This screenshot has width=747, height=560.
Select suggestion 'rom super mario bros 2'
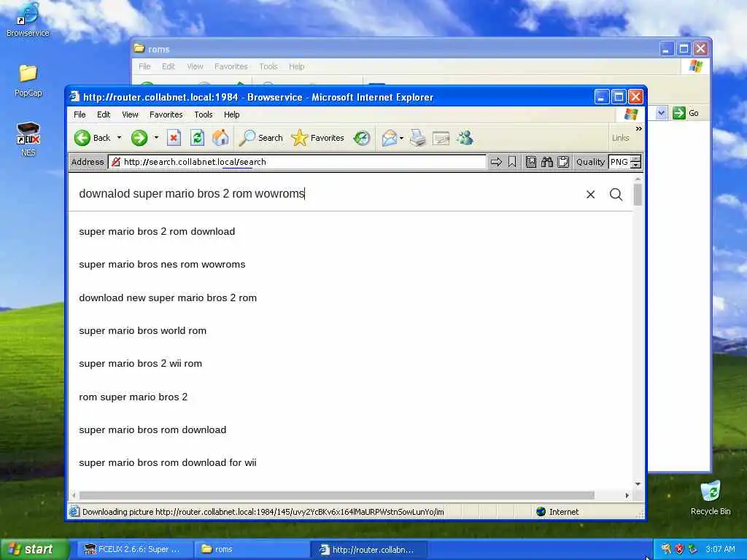click(133, 397)
